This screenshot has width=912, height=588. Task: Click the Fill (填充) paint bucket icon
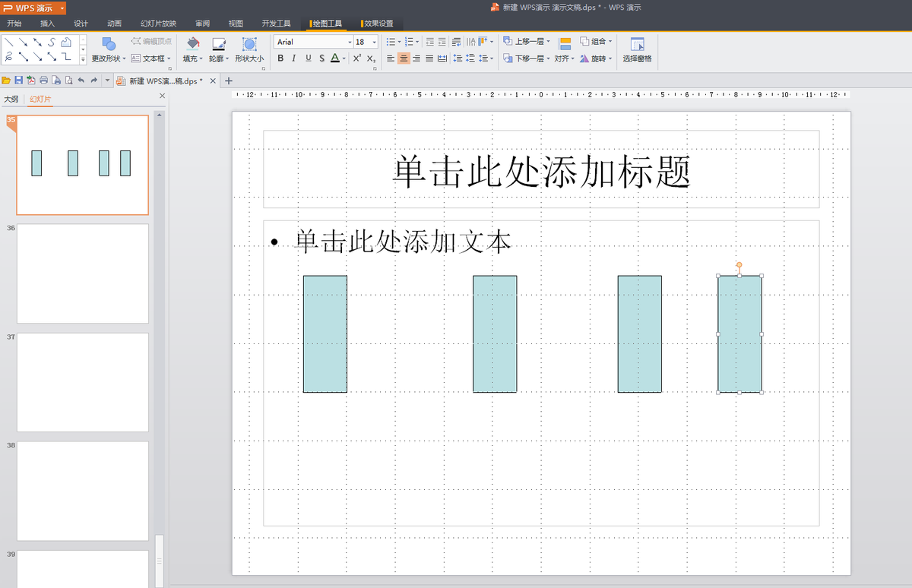tap(192, 43)
